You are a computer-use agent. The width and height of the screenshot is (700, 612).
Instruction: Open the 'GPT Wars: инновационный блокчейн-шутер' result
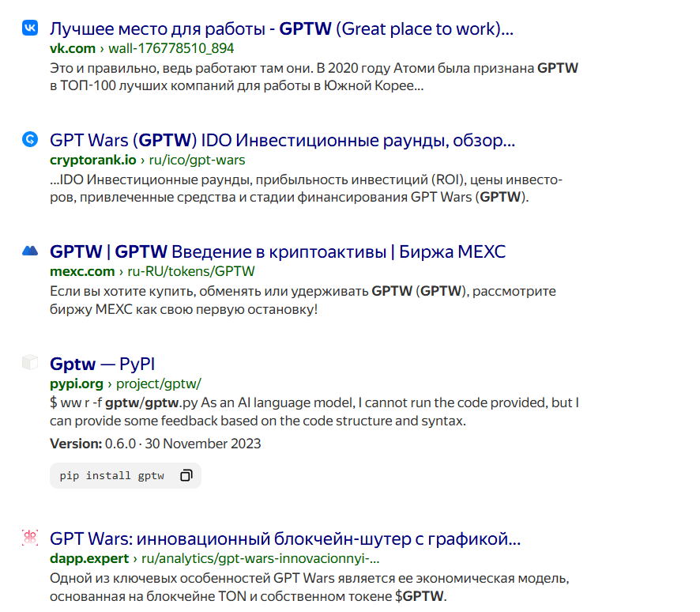285,539
